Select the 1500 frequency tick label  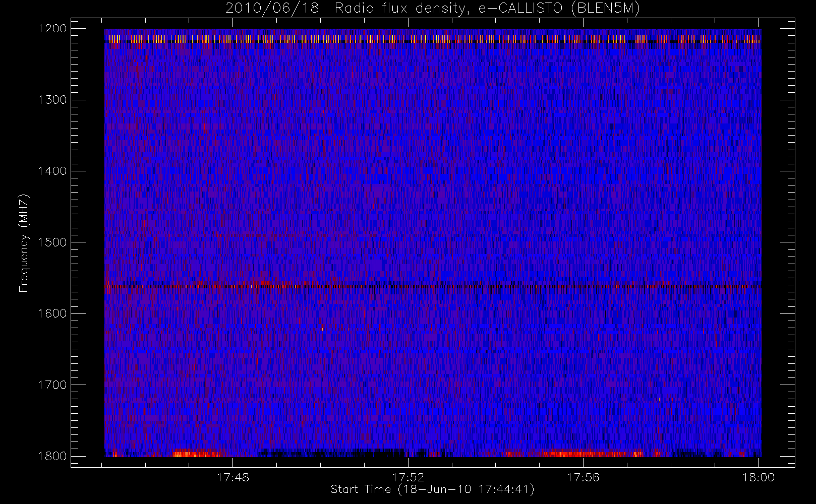tap(52, 242)
